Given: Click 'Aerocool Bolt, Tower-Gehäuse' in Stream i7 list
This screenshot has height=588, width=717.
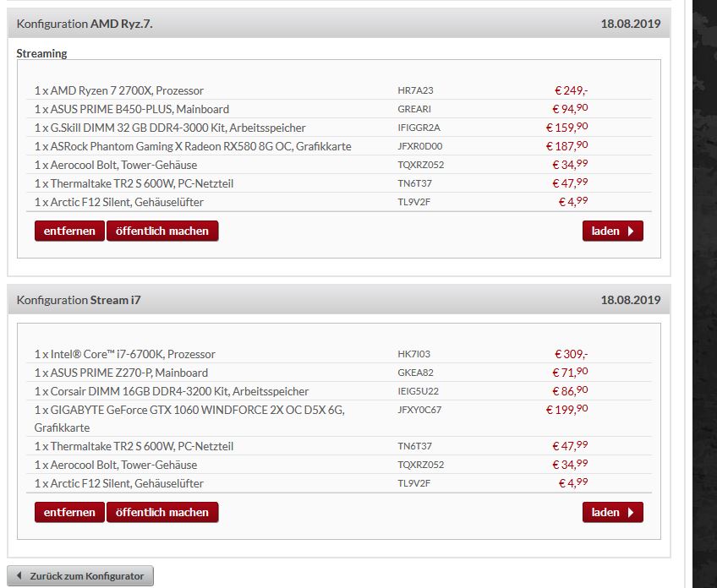Looking at the screenshot, I should [x=116, y=465].
